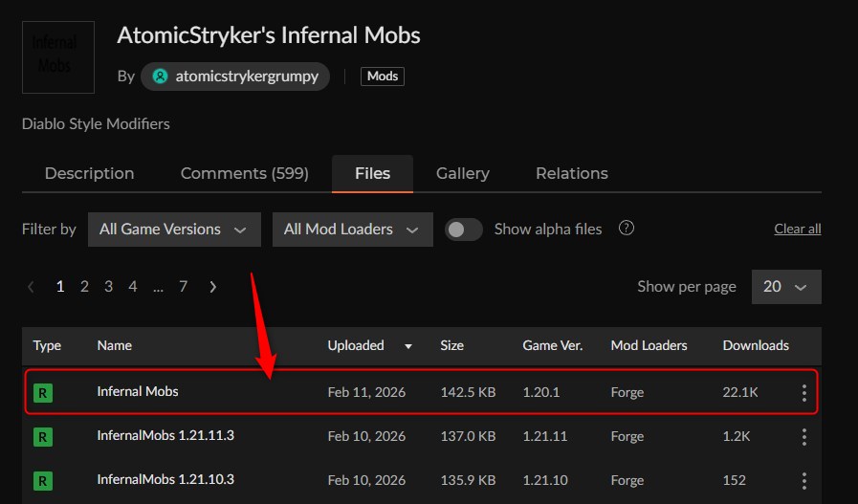Image resolution: width=858 pixels, height=504 pixels.
Task: Switch to the Description tab
Action: (89, 173)
